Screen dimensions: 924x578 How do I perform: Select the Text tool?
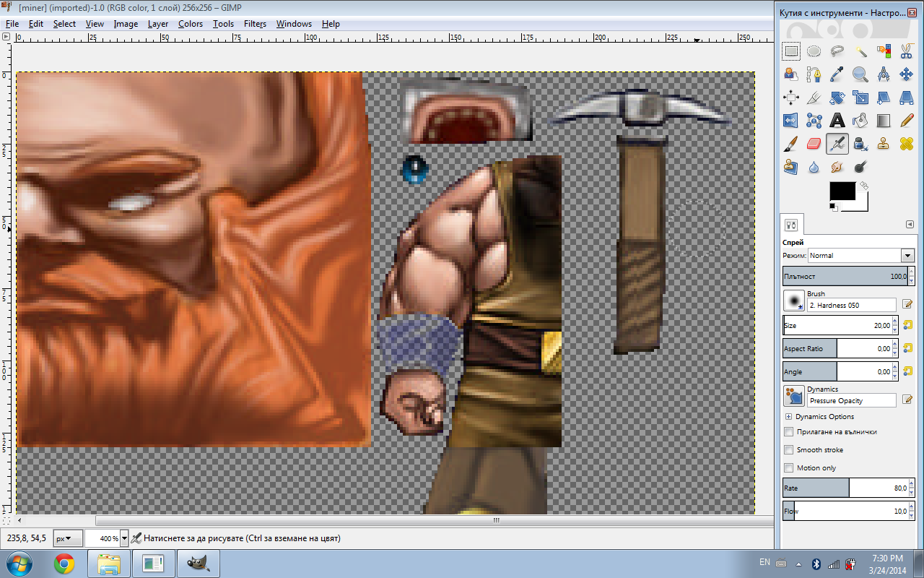[837, 121]
